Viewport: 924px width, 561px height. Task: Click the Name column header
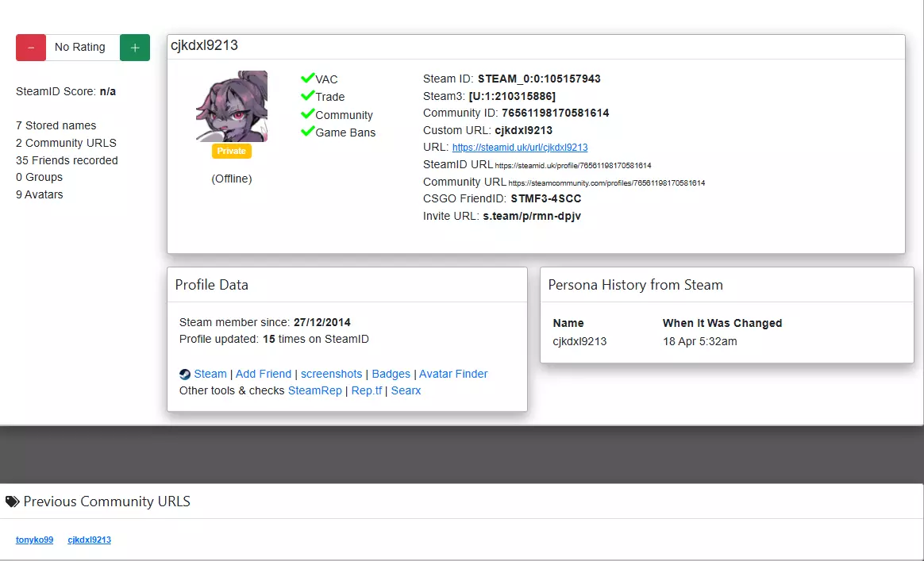(568, 323)
